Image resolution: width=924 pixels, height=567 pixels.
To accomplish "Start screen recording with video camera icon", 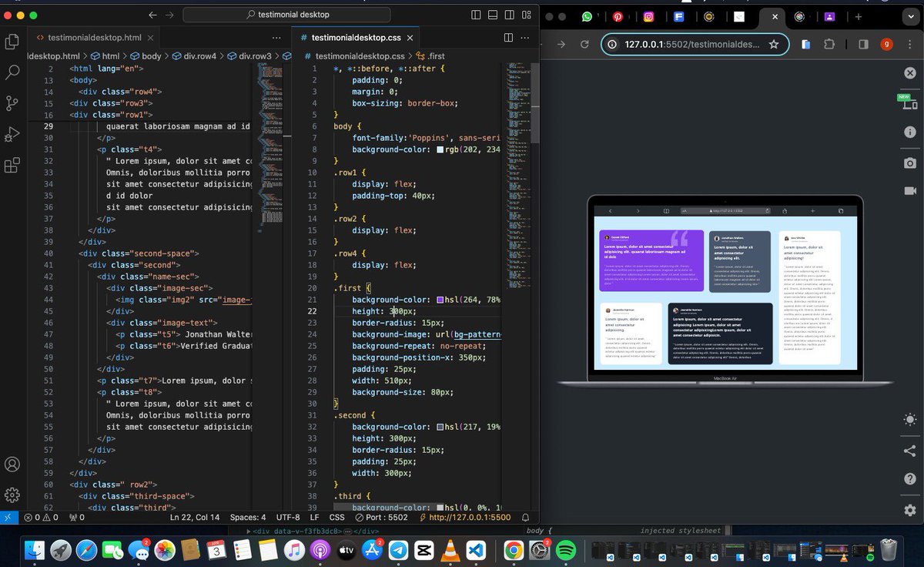I will pos(909,190).
